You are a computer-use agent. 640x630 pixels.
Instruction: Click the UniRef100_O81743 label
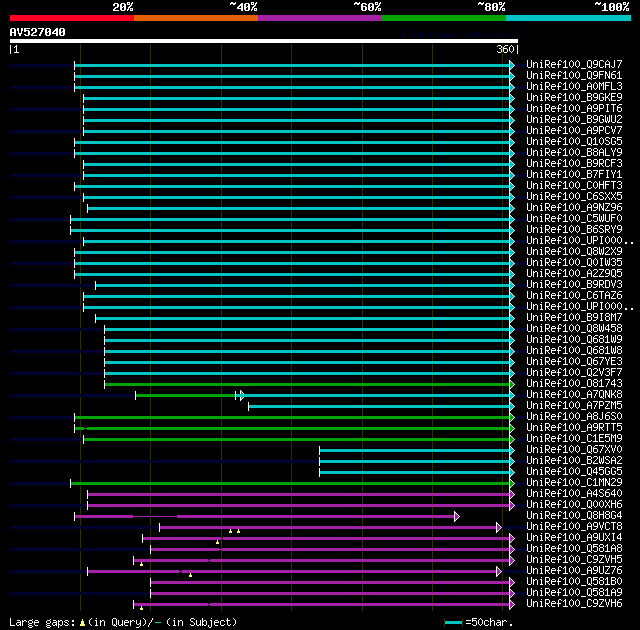574,384
